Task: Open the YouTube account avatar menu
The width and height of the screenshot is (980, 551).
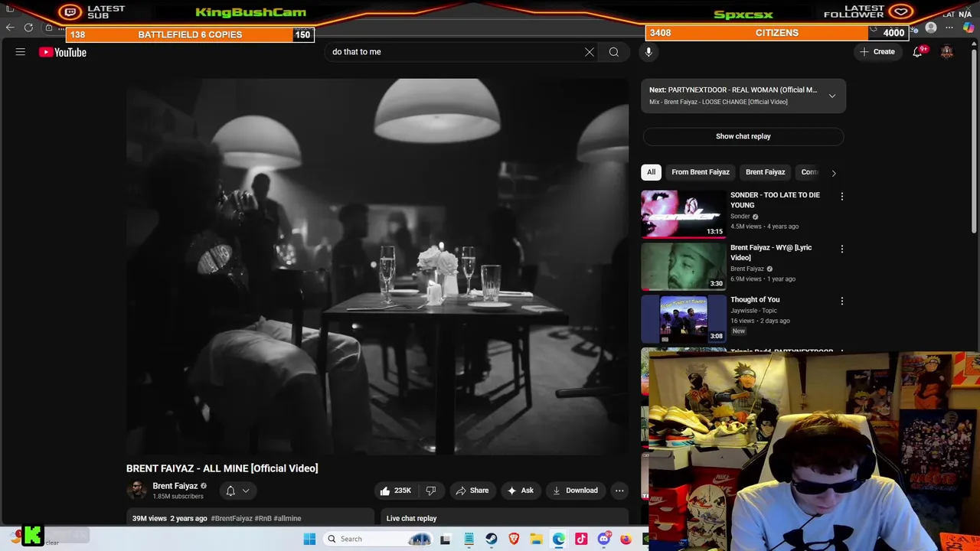Action: (947, 52)
